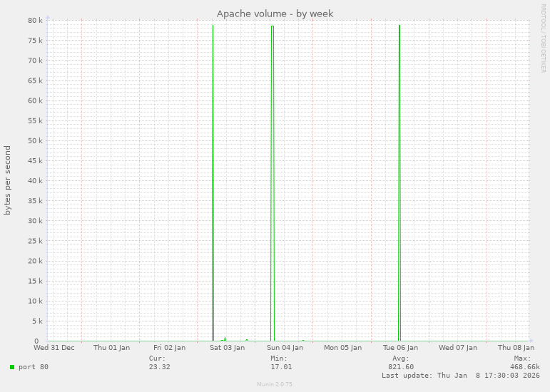
Task: Click the traffic spike on Sat 03 Jan
Action: pyautogui.click(x=213, y=183)
